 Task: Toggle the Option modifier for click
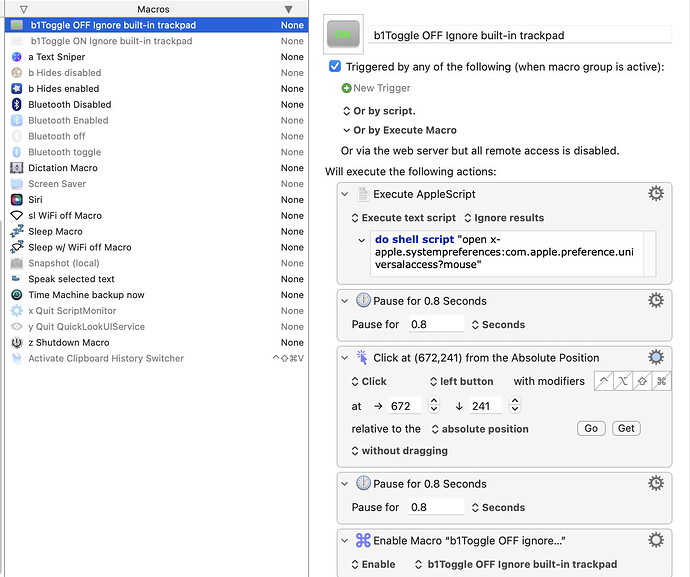click(623, 381)
